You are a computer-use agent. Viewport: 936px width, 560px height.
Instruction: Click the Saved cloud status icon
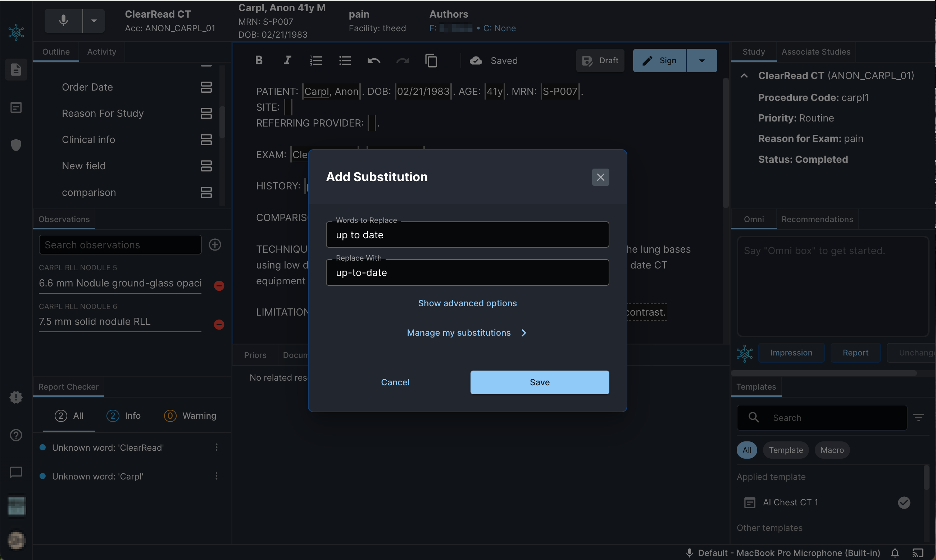pyautogui.click(x=476, y=60)
